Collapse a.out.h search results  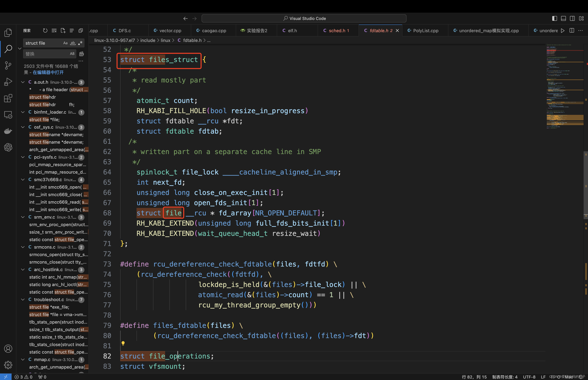[x=23, y=82]
